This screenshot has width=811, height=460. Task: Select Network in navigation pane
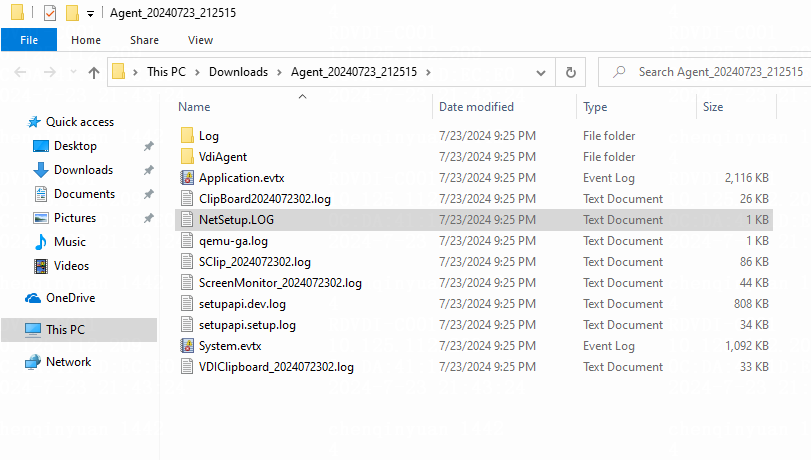click(68, 362)
